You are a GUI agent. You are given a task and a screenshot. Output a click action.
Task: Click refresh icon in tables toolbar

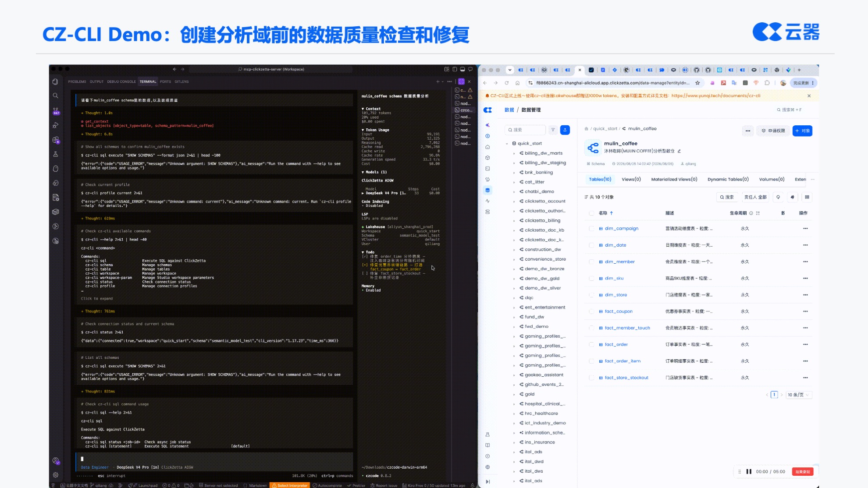coord(778,197)
